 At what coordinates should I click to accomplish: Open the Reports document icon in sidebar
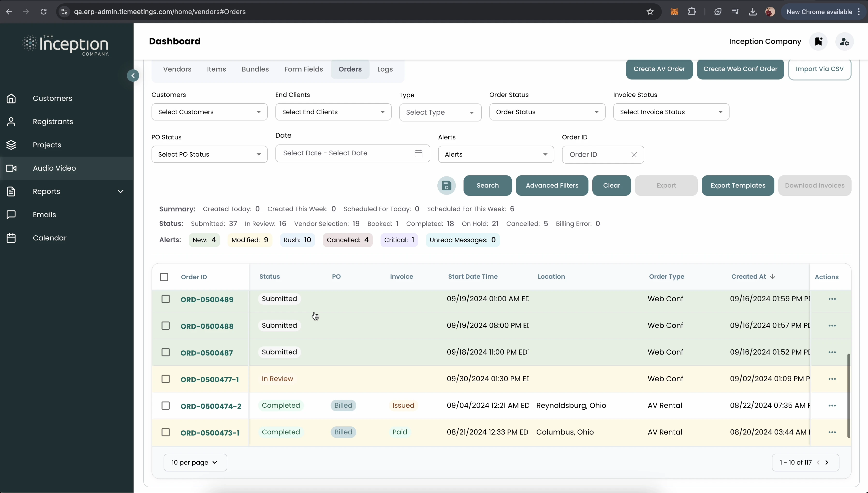tap(11, 191)
